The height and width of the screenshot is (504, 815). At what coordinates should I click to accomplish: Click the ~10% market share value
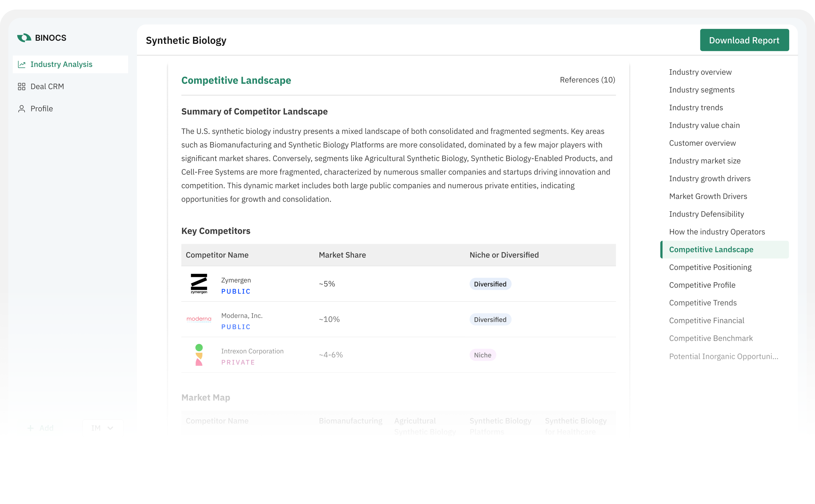click(329, 319)
